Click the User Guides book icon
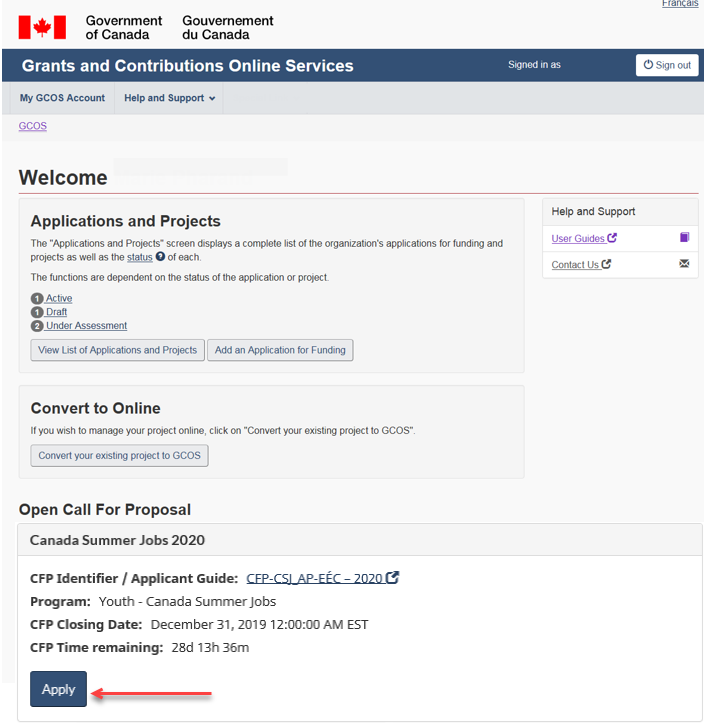 pyautogui.click(x=684, y=238)
